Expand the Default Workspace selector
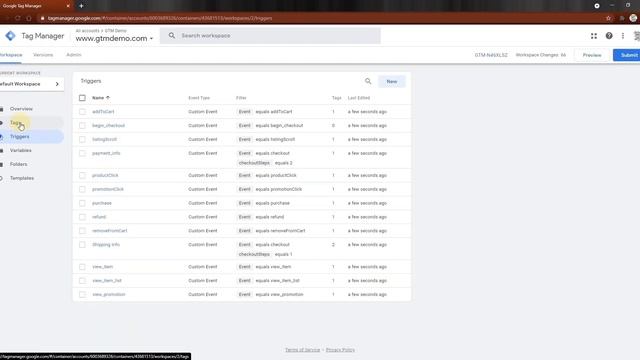Viewport: 640px width, 360px height. pyautogui.click(x=31, y=84)
